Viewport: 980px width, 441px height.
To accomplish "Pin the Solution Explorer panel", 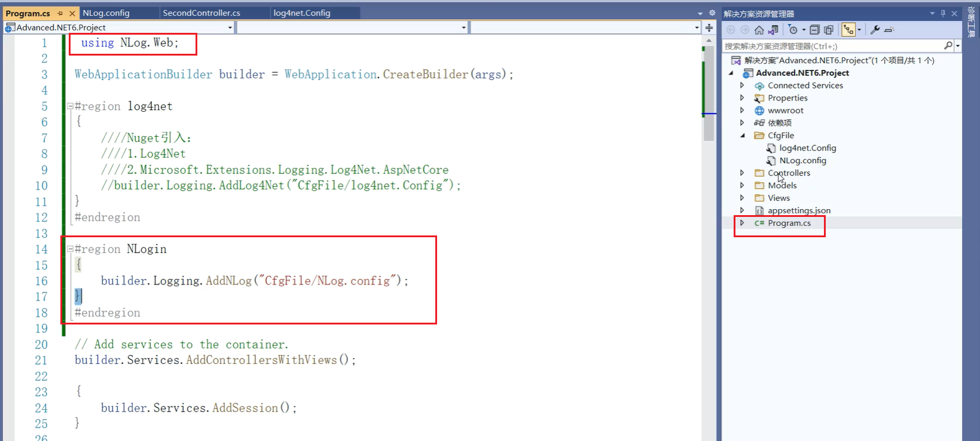I will 944,13.
